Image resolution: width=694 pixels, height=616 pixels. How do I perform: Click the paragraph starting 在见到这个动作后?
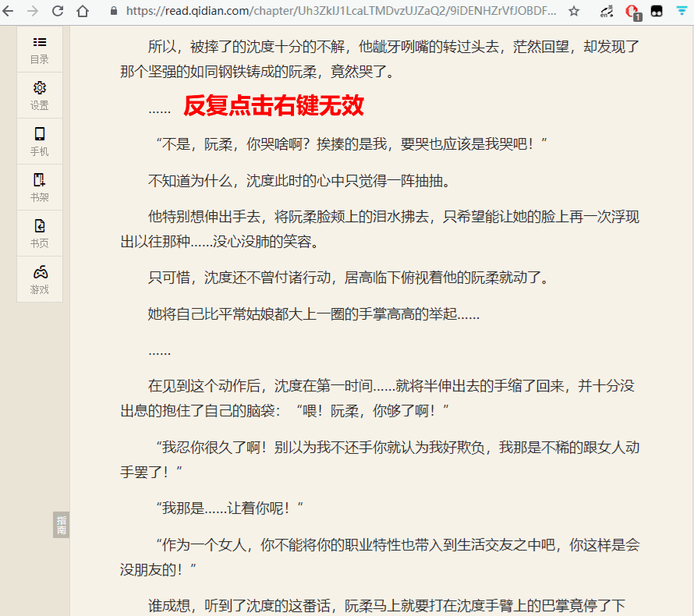(x=377, y=398)
